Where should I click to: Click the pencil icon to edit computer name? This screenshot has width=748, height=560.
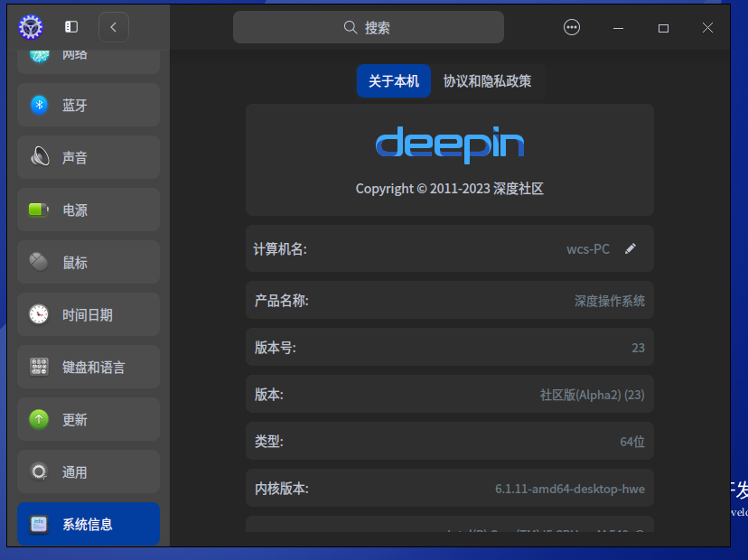(x=631, y=248)
